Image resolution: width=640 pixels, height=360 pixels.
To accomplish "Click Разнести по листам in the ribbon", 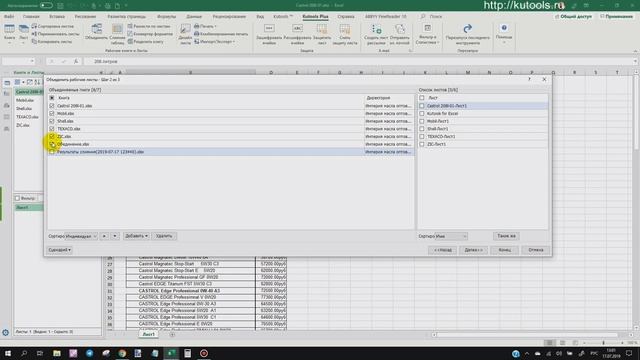I will click(149, 26).
